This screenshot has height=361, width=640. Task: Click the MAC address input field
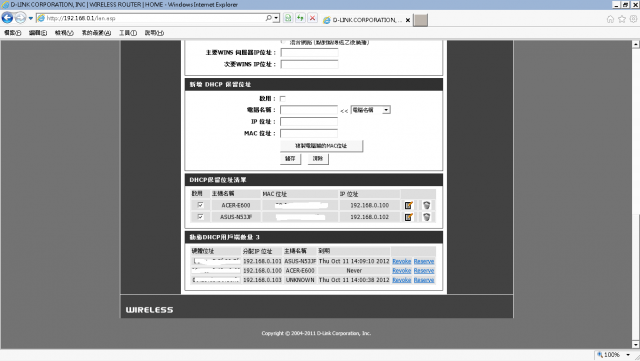click(309, 134)
